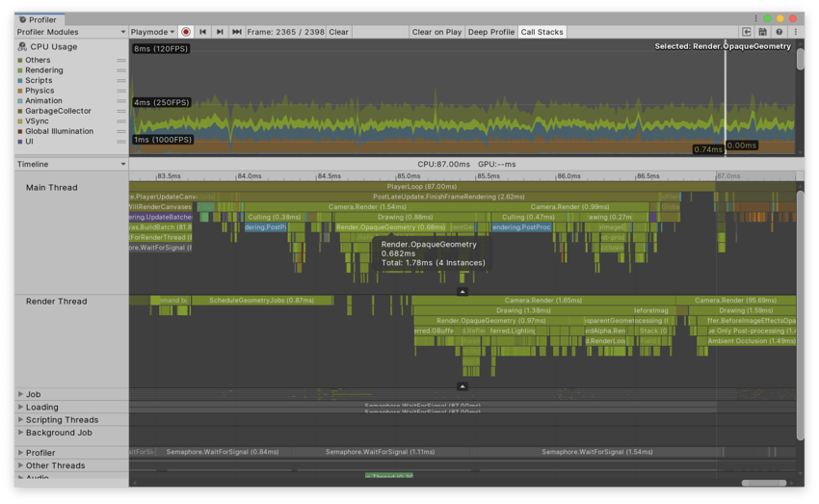Toggle VSync category visibility
Viewport: 819px width, 504px height.
[x=20, y=121]
